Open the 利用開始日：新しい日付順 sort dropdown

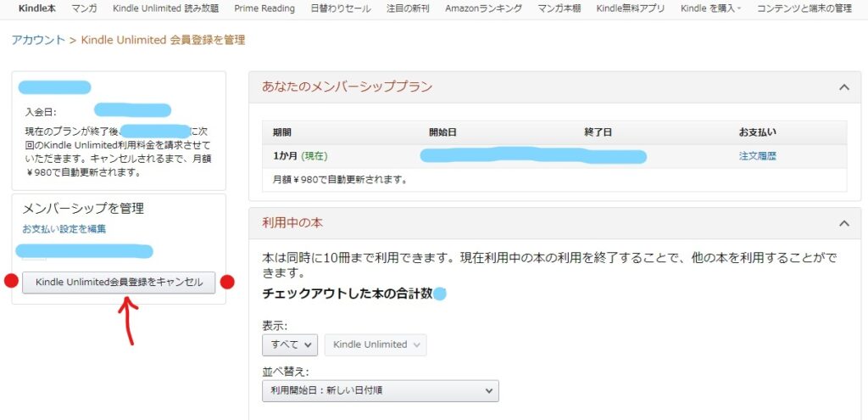click(381, 390)
